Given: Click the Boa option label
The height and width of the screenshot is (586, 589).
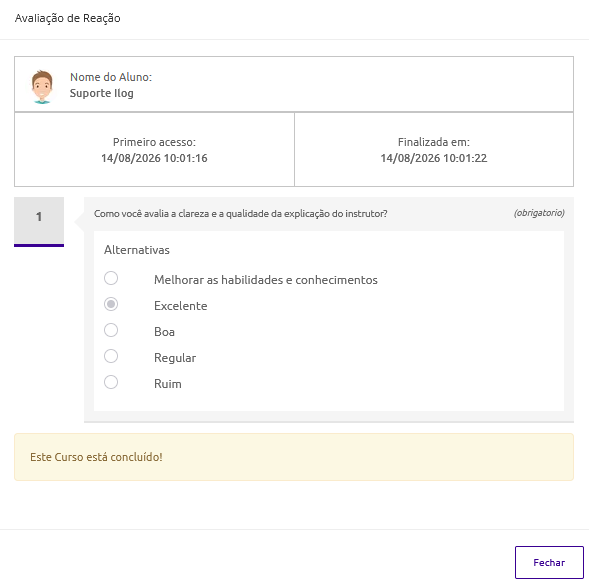Looking at the screenshot, I should pyautogui.click(x=165, y=332).
